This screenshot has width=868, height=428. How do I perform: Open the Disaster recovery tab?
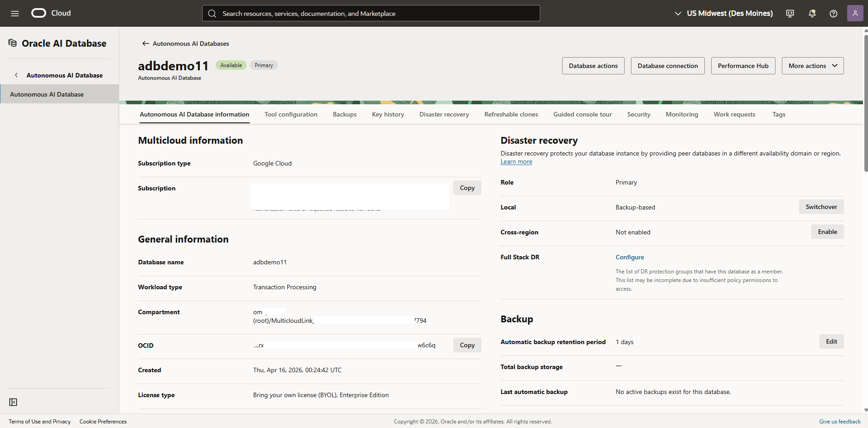tap(444, 114)
